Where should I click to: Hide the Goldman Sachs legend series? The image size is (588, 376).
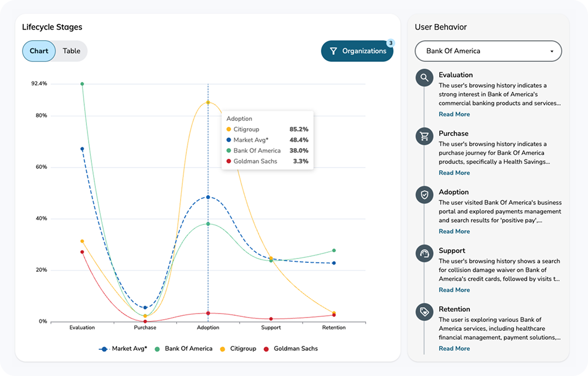pos(290,349)
